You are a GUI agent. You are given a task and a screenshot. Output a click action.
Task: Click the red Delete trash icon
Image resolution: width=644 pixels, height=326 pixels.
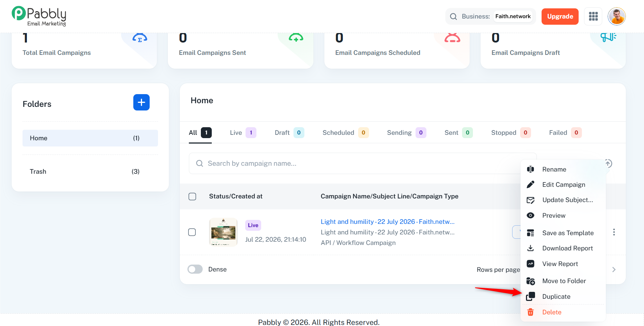click(531, 312)
